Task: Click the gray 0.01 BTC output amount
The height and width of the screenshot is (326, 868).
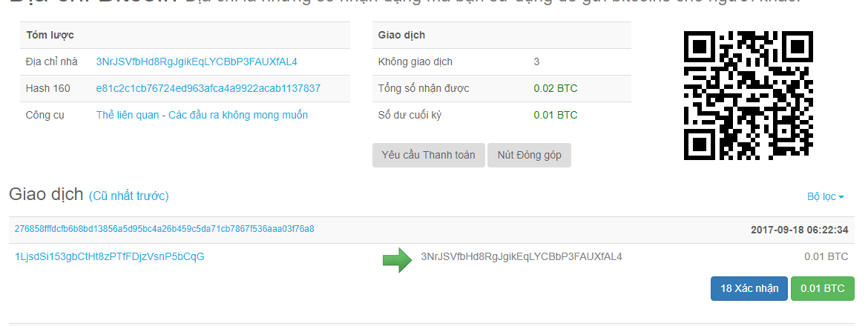Action: (x=826, y=256)
